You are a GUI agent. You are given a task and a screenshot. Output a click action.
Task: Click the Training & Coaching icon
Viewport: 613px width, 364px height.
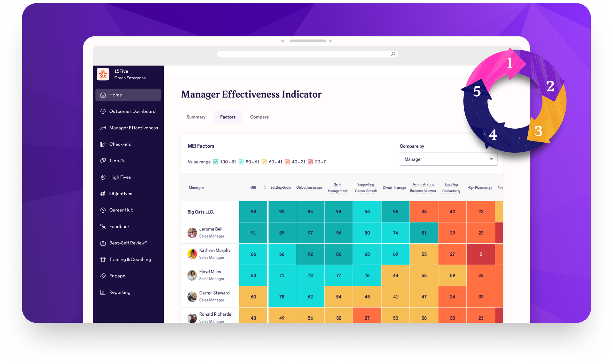click(103, 260)
